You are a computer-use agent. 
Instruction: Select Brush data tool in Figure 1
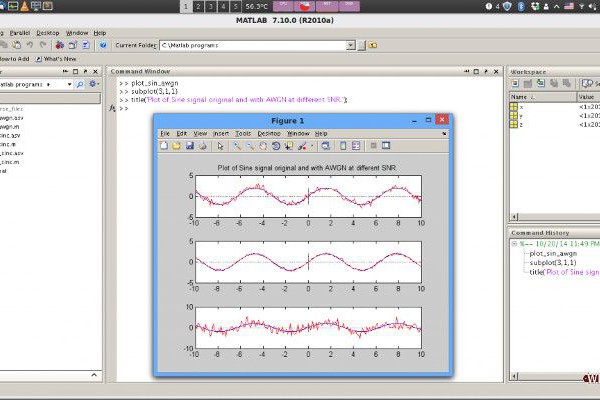click(x=302, y=146)
